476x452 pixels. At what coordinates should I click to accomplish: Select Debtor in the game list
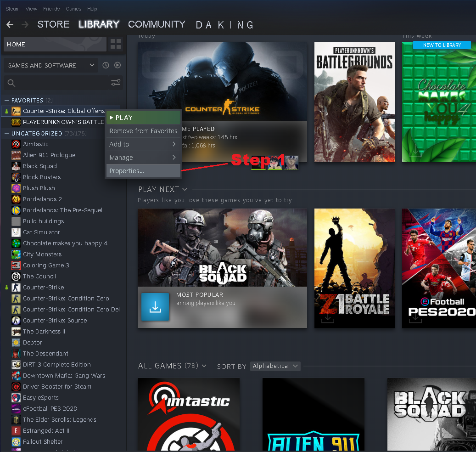[x=33, y=342]
